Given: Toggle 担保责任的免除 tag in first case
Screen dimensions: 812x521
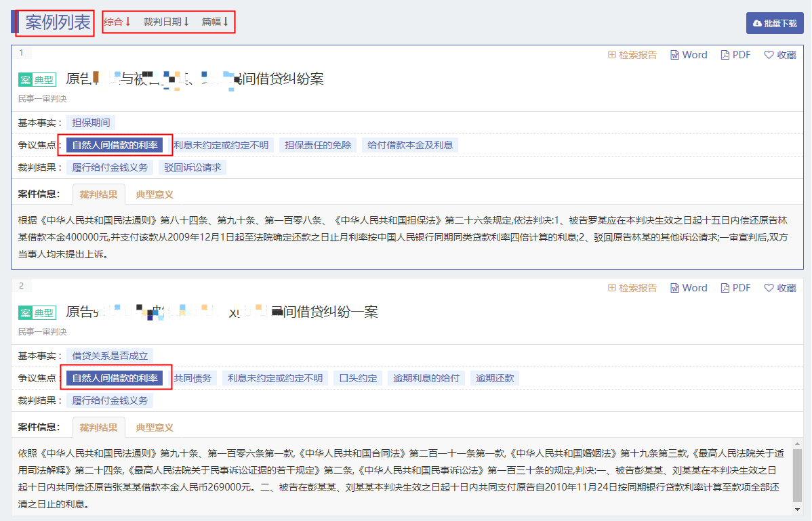Looking at the screenshot, I should [x=318, y=145].
